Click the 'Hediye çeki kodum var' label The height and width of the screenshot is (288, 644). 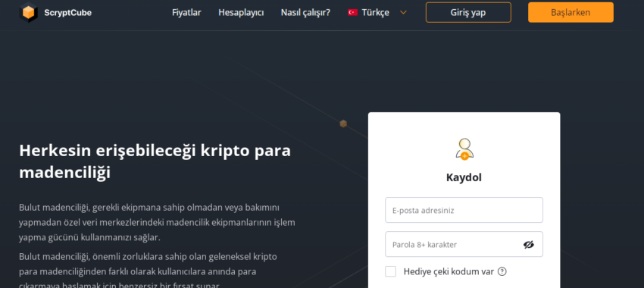[449, 271]
